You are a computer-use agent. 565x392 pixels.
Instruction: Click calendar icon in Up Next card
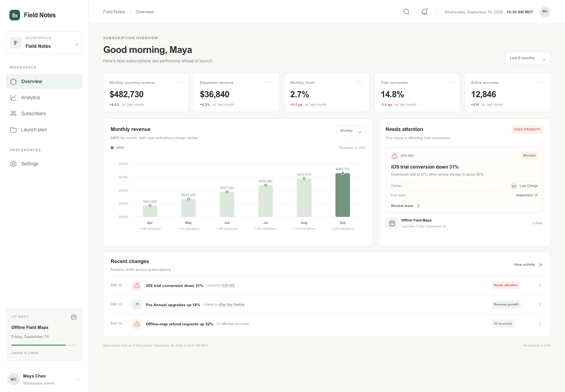coord(74,317)
